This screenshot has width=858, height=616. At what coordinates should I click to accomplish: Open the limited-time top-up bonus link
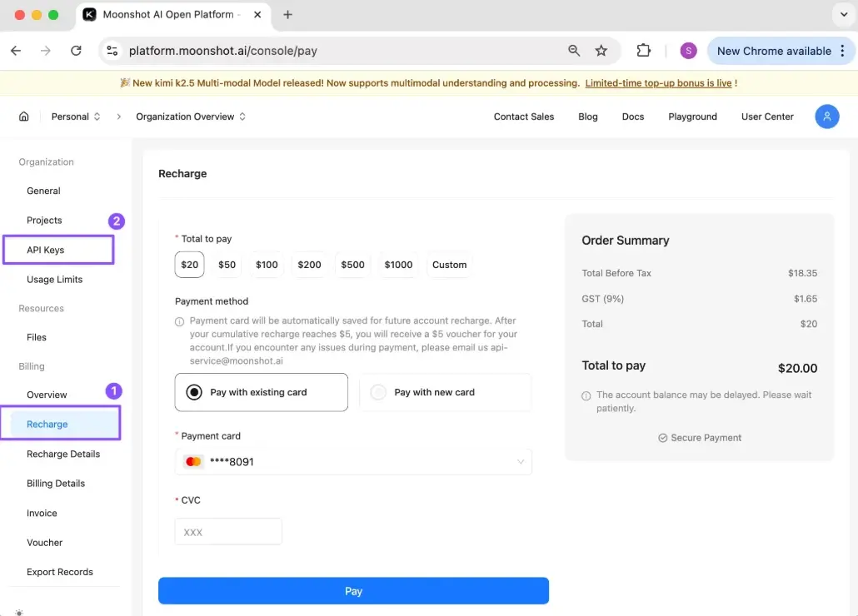[x=660, y=82]
